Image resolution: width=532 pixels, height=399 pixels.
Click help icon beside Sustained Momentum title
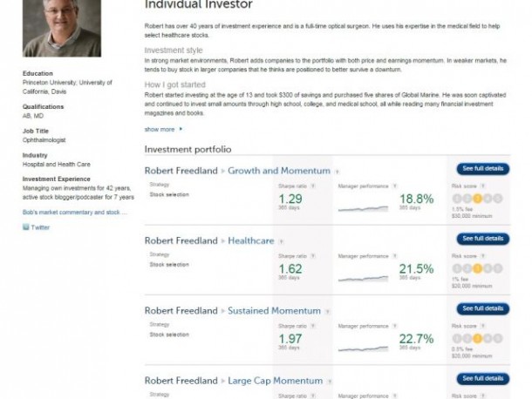328,311
